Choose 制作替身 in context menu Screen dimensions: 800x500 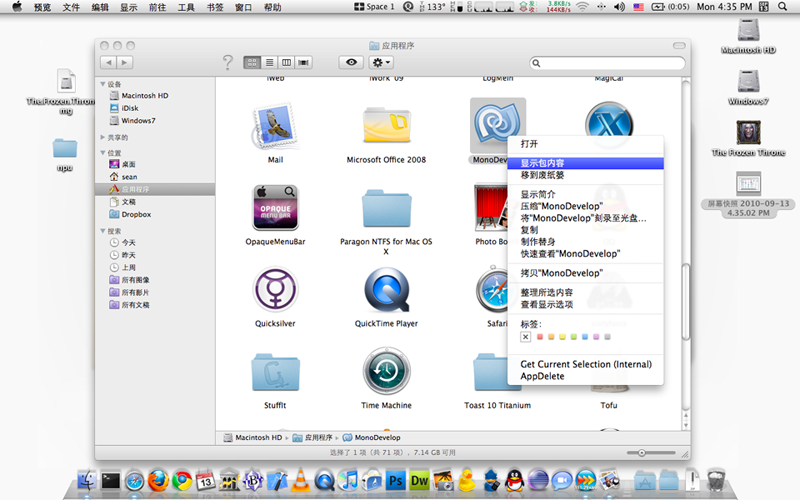coord(586,242)
